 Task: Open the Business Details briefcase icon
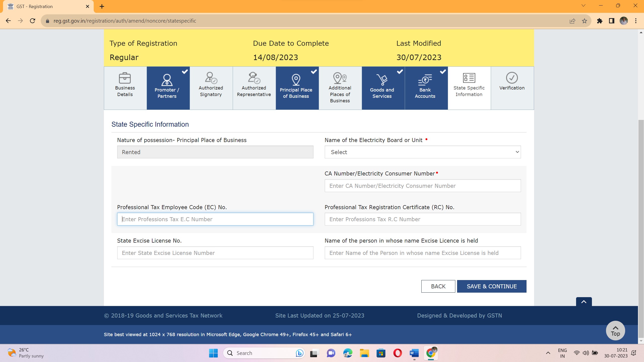click(x=125, y=78)
